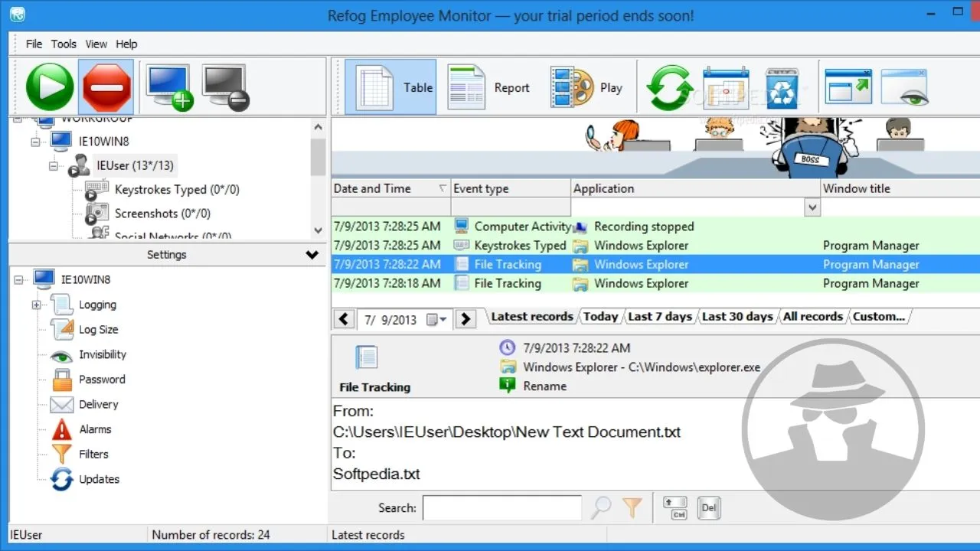Click the File Tracking detail icon

367,357
